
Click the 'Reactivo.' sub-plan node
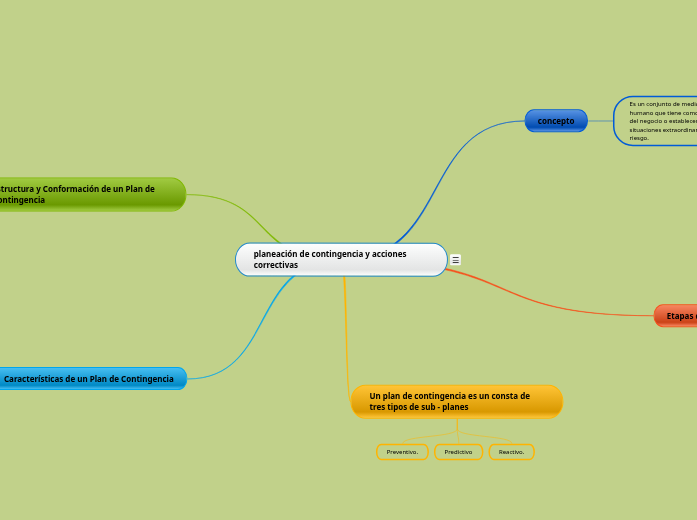pos(511,452)
